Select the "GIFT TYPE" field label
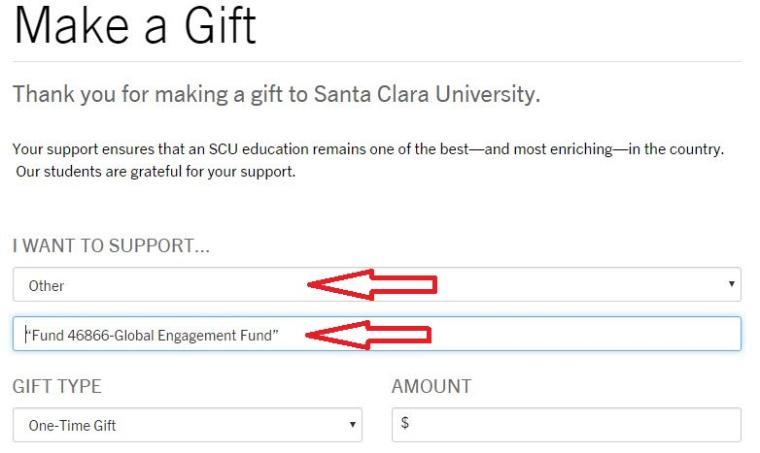This screenshot has width=760, height=453. [x=59, y=387]
